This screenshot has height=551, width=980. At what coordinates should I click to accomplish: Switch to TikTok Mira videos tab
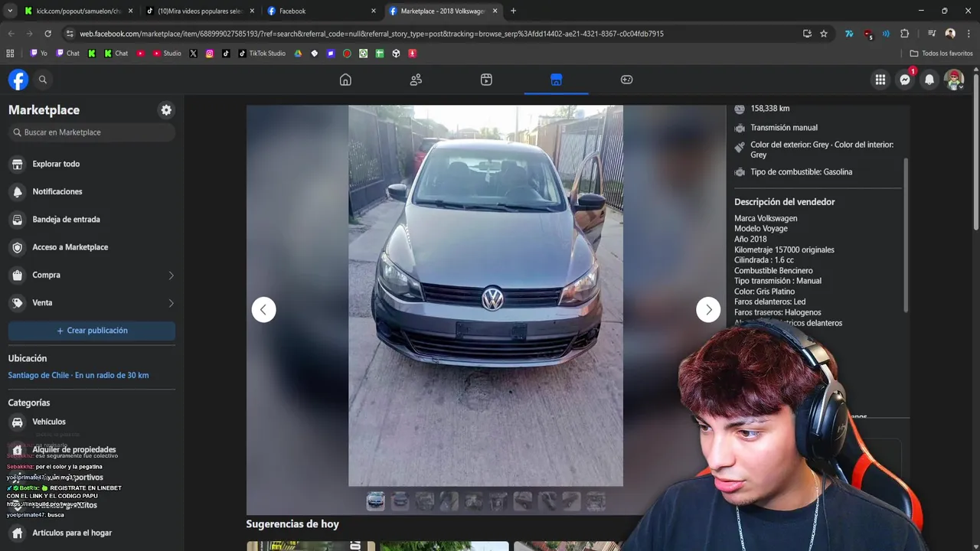pos(201,11)
